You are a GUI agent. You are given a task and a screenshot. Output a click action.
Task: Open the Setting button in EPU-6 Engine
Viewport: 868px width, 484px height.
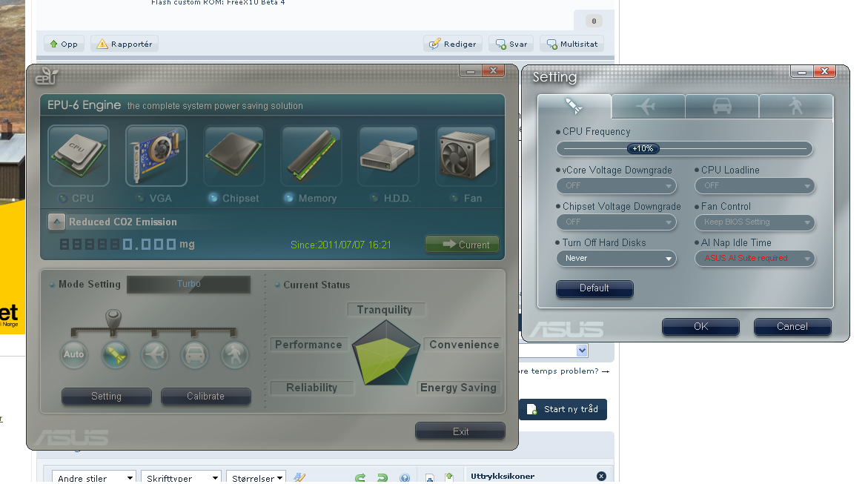[106, 397]
